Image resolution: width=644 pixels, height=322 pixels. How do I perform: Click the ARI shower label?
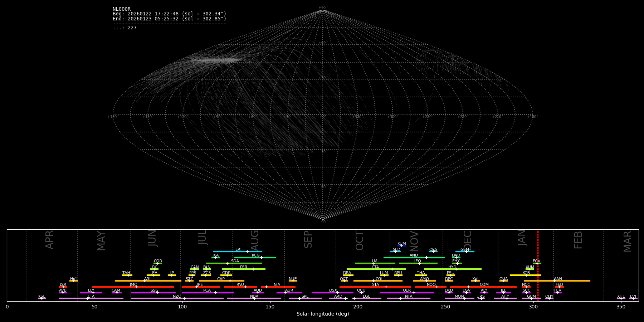[147, 279]
